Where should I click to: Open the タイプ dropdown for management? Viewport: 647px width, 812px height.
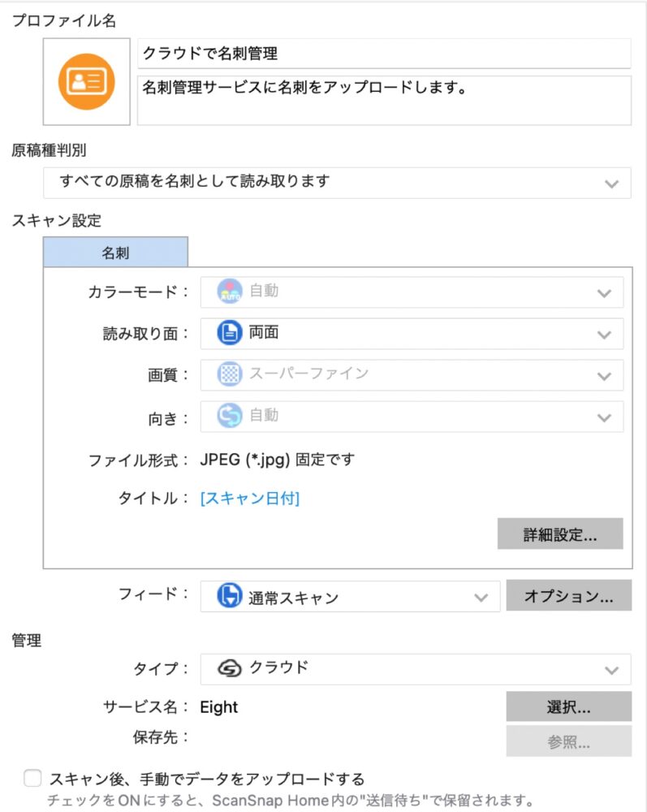click(x=612, y=669)
